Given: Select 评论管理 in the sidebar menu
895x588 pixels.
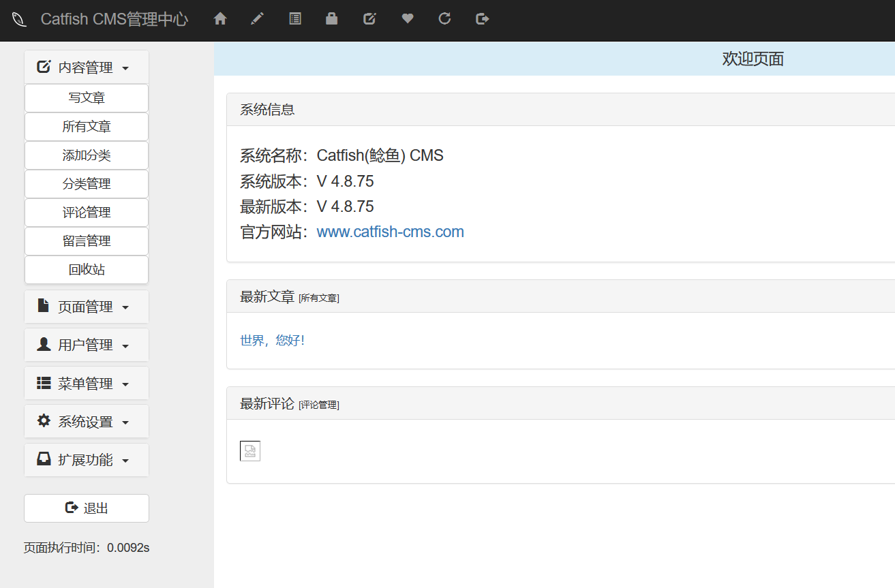Looking at the screenshot, I should tap(87, 213).
